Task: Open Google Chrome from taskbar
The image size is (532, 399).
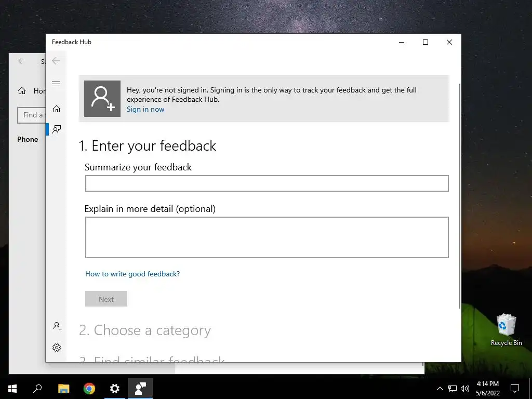Action: (89, 389)
